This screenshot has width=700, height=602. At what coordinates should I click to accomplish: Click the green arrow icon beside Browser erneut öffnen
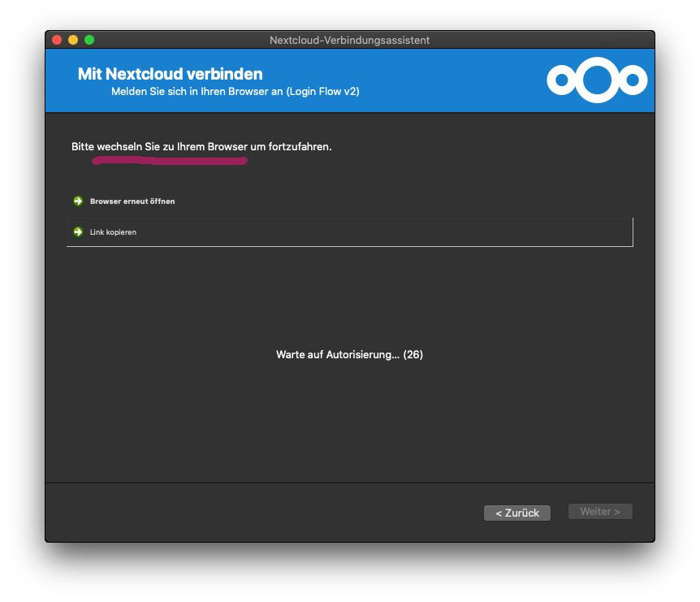78,201
